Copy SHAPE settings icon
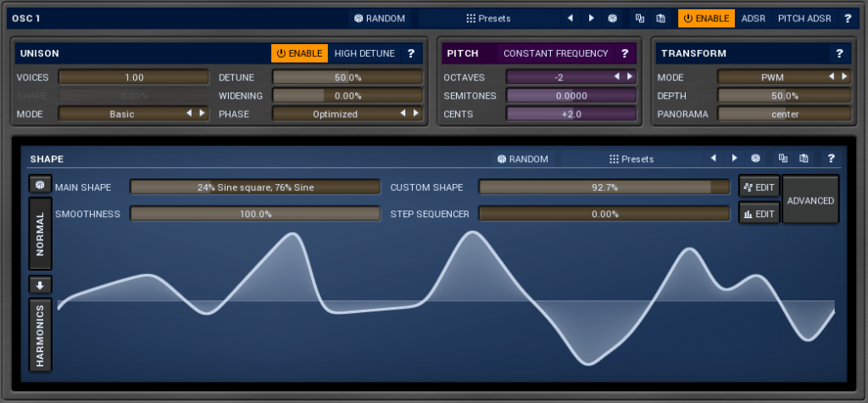This screenshot has width=868, height=403. (782, 159)
